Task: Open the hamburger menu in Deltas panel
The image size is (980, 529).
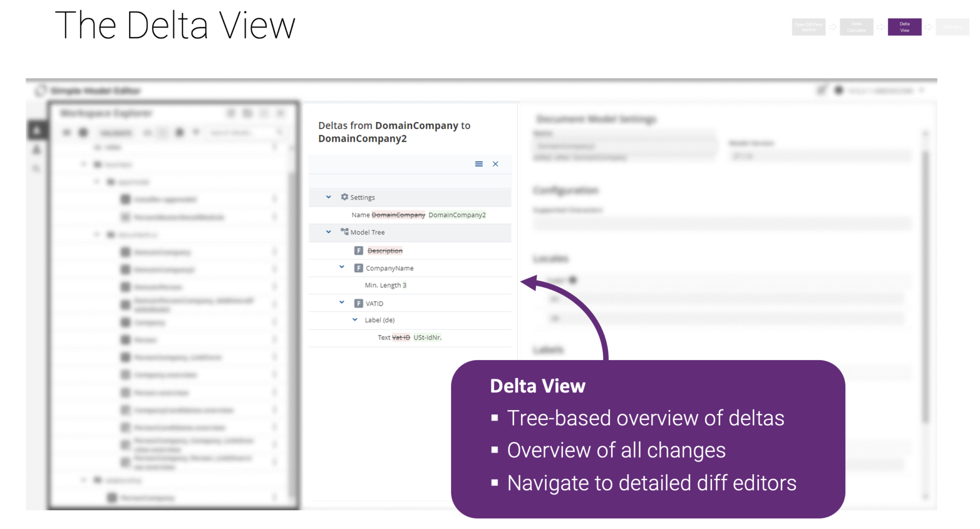Action: (x=479, y=164)
